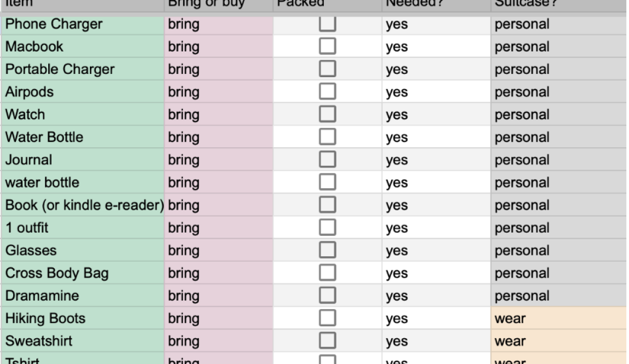Tick Macbook's Packed checkbox
The width and height of the screenshot is (629, 364).
click(327, 47)
